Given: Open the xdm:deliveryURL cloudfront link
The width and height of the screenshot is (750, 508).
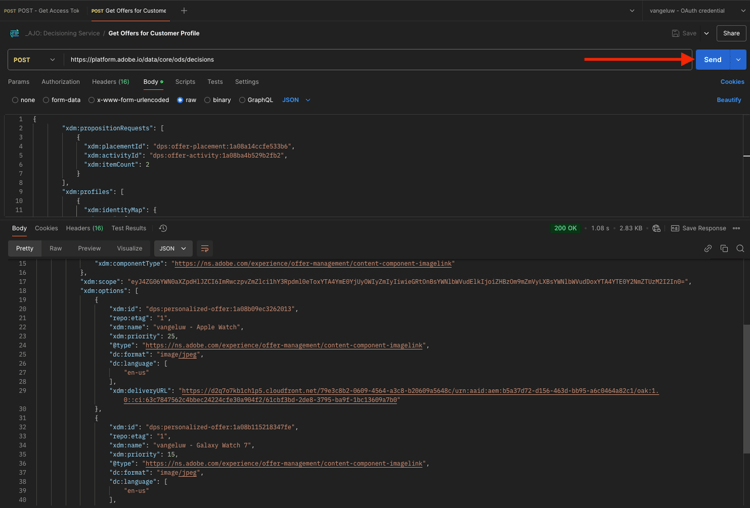Looking at the screenshot, I should pyautogui.click(x=391, y=395).
